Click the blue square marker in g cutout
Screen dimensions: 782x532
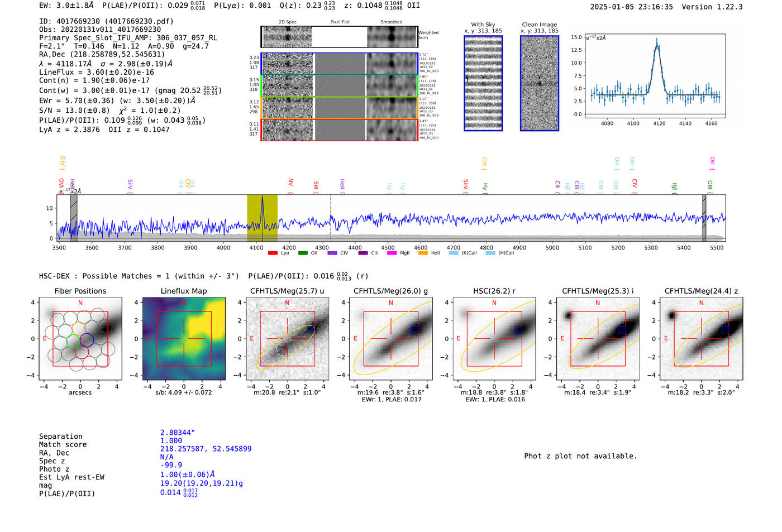[414, 330]
